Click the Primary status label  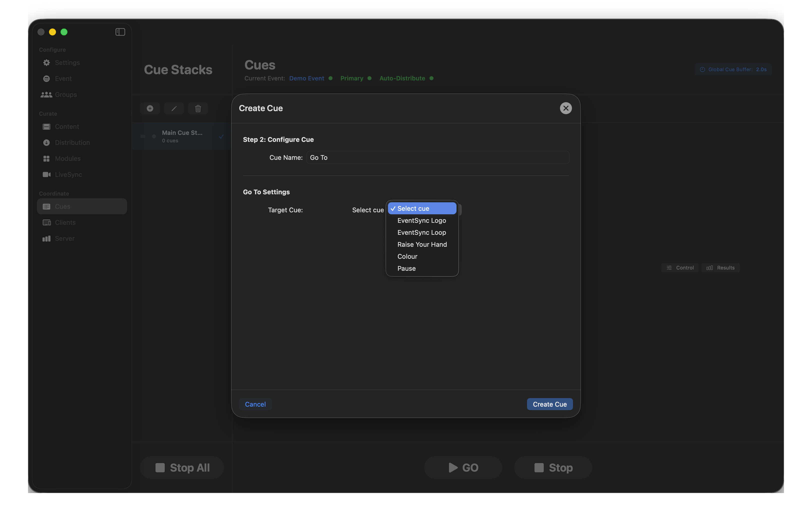click(x=352, y=78)
